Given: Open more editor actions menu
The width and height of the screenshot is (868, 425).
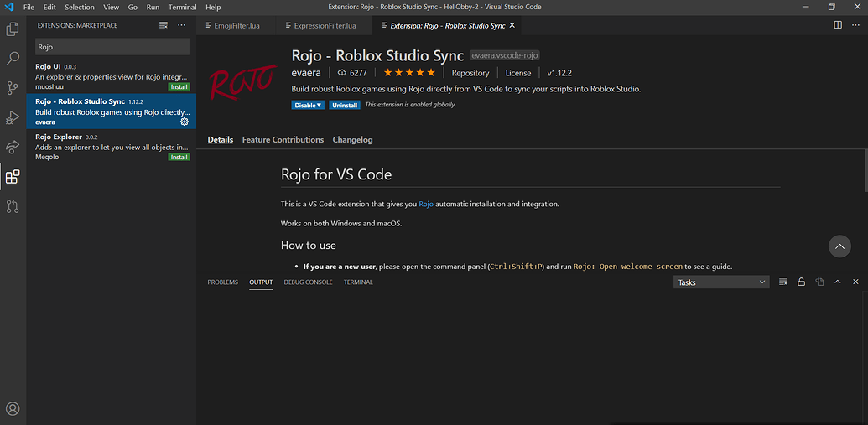Looking at the screenshot, I should point(855,25).
